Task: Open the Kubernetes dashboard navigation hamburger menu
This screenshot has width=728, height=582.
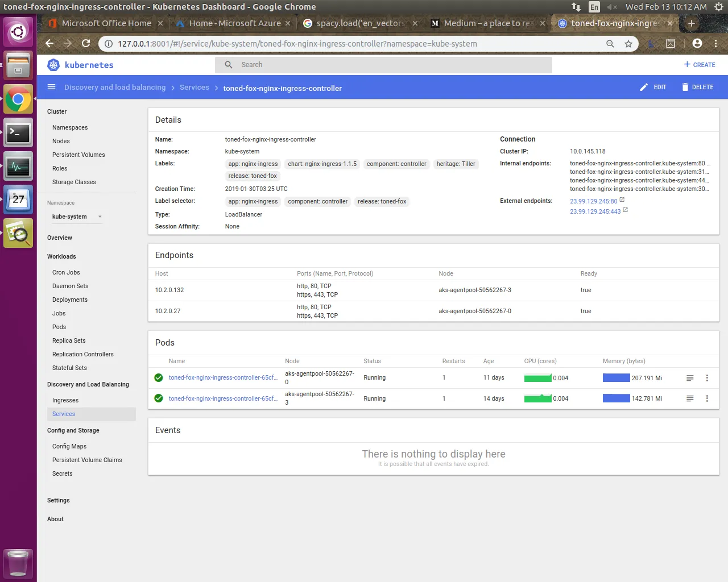Action: [x=52, y=87]
